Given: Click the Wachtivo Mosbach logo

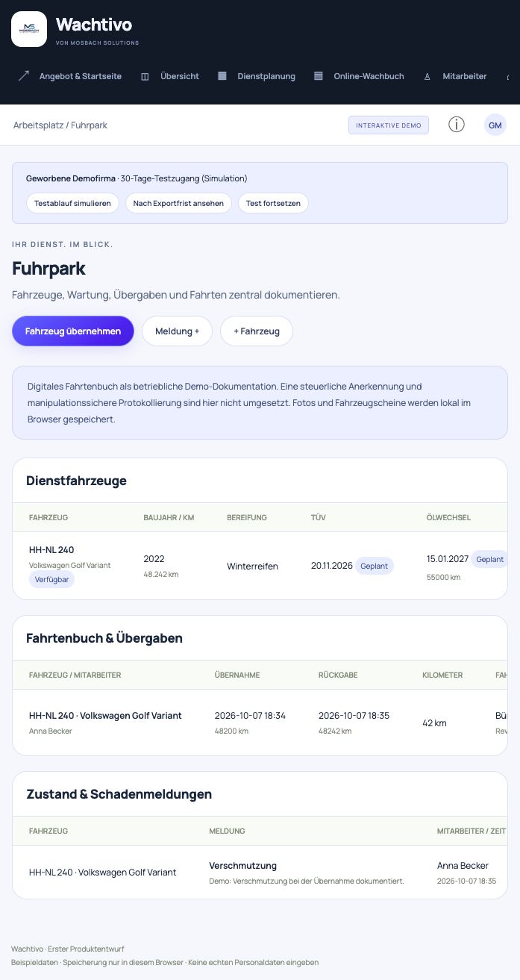Looking at the screenshot, I should click(x=29, y=29).
